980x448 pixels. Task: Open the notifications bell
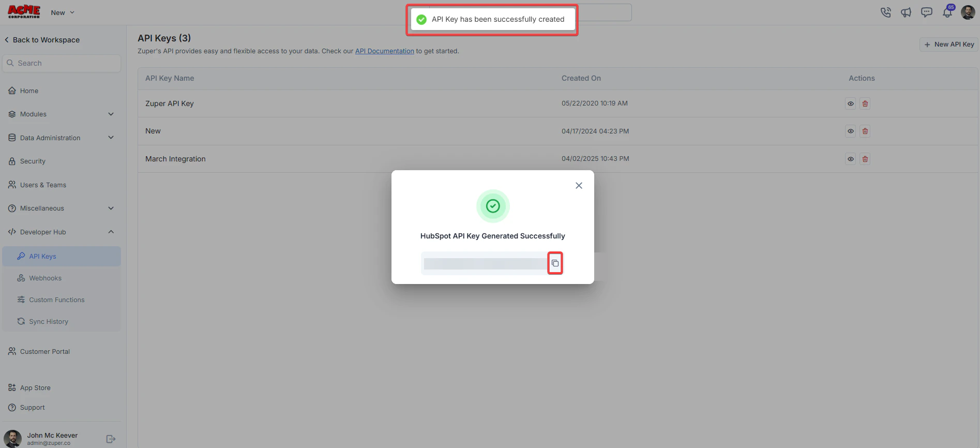tap(947, 12)
